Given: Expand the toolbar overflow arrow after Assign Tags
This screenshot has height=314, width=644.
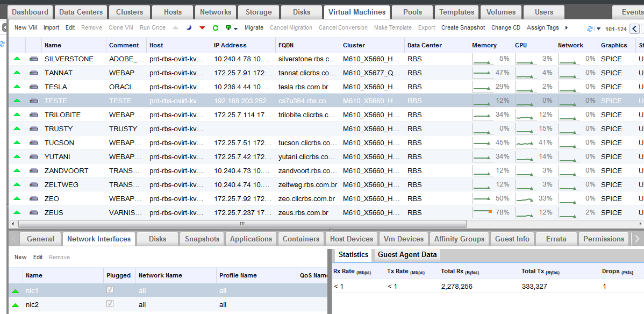Looking at the screenshot, I should (x=565, y=27).
